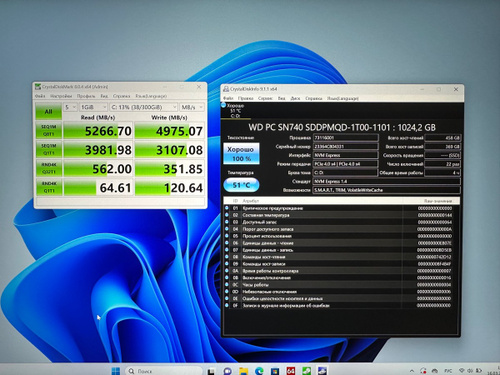Open the test size dropdown showing 1GiB
This screenshot has height=375, width=500.
click(x=93, y=107)
